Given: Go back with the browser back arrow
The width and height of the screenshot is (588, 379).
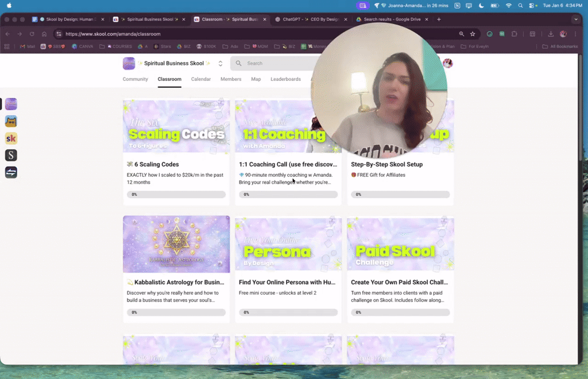Looking at the screenshot, I should click(7, 34).
